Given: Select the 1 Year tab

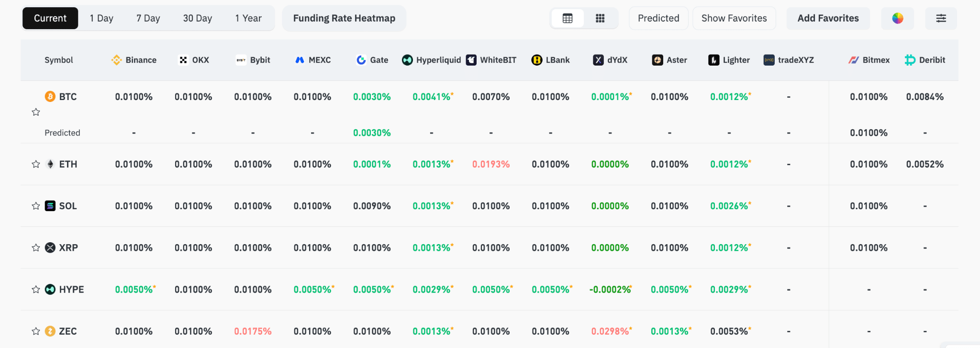Looking at the screenshot, I should 248,18.
